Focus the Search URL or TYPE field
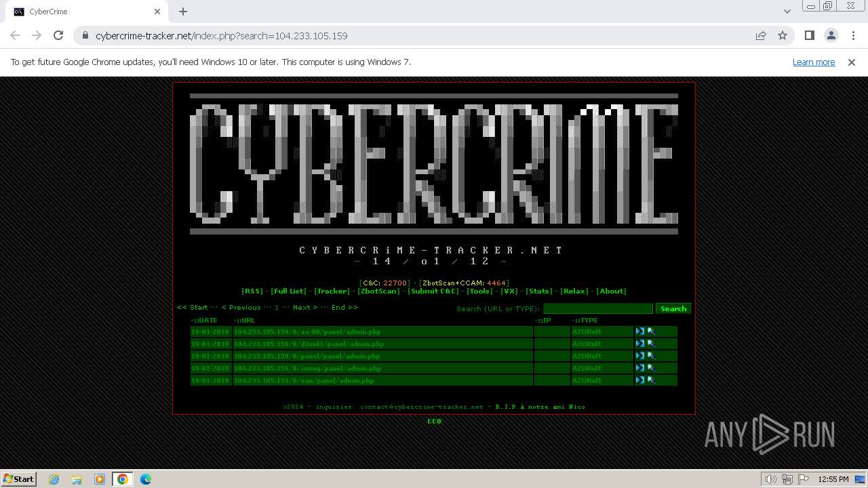Viewport: 868px width, 488px height. [597, 308]
